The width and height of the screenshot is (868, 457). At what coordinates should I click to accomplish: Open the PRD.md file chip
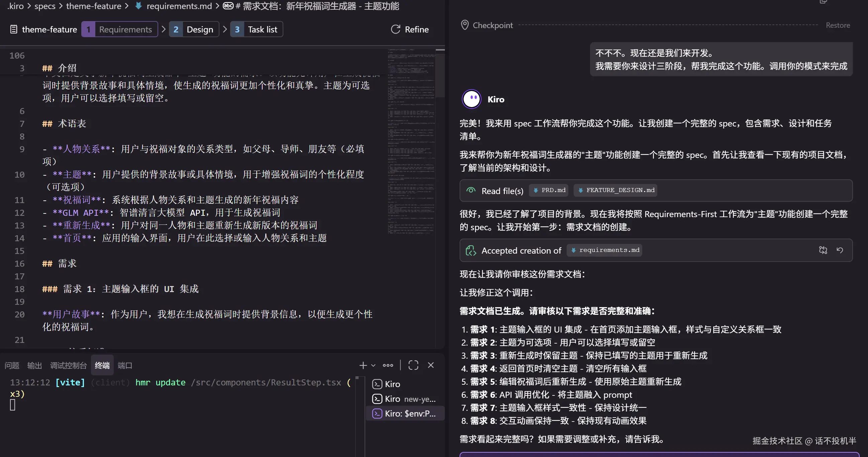[549, 190]
